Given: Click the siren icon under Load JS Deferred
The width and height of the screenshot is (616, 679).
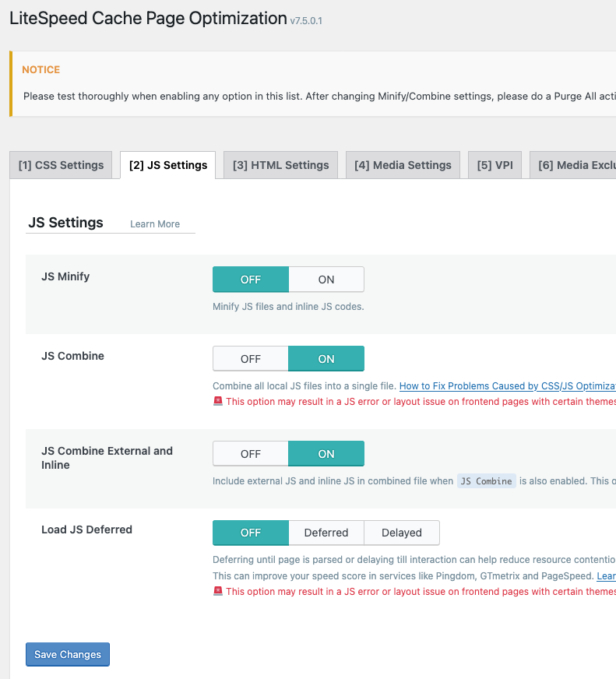Looking at the screenshot, I should (218, 592).
